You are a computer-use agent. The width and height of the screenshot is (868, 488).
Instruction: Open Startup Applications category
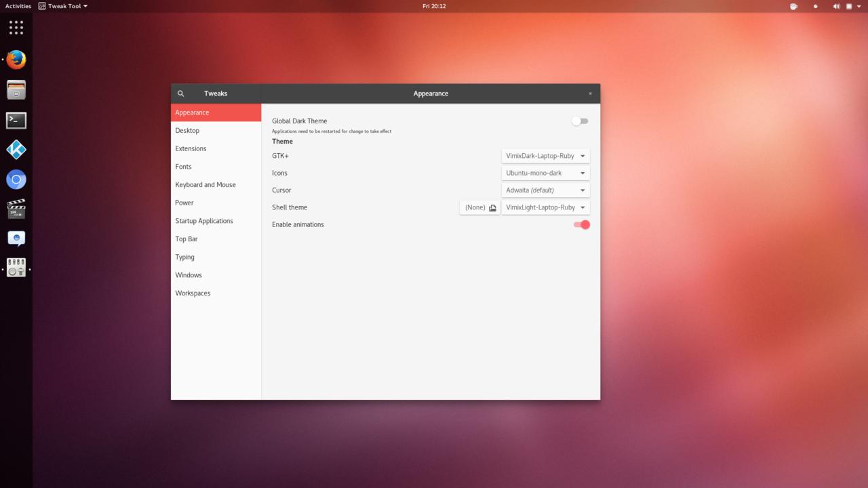216,221
